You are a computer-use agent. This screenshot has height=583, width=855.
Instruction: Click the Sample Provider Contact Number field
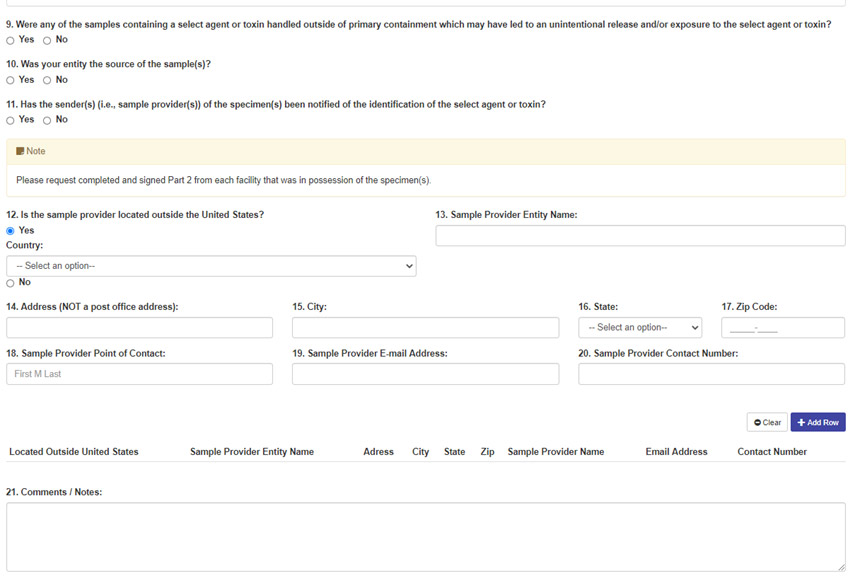point(712,374)
